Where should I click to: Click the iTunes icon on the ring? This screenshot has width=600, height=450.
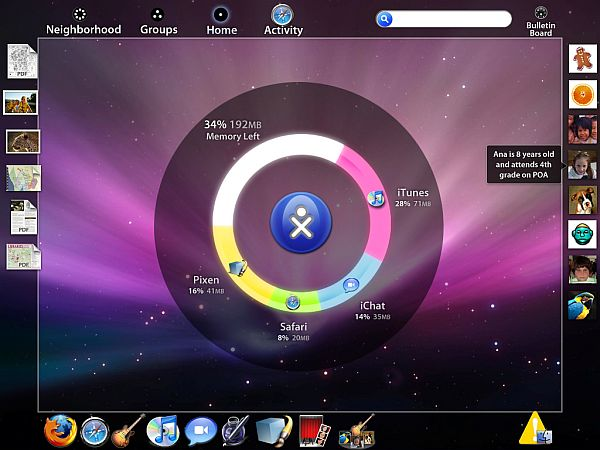[x=376, y=198]
